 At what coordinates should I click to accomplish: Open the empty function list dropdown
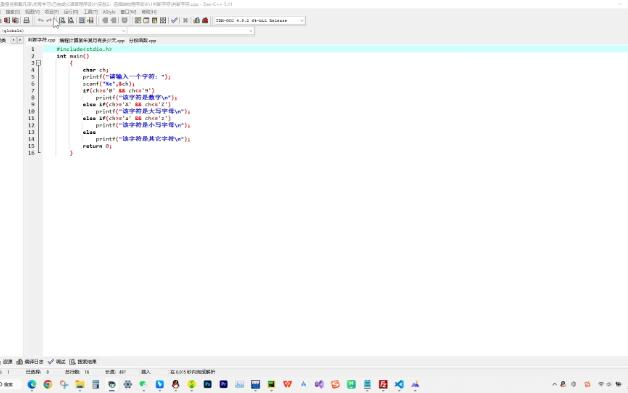click(191, 31)
